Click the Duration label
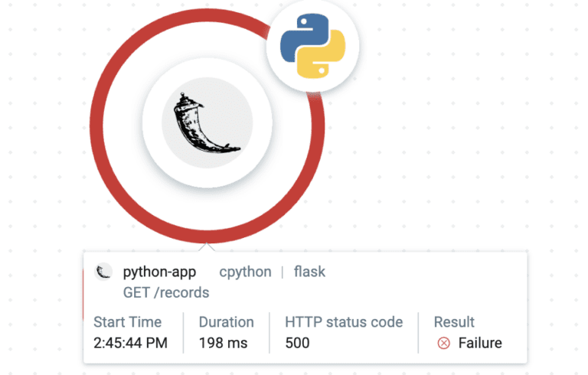This screenshot has height=375, width=588. pos(227,322)
